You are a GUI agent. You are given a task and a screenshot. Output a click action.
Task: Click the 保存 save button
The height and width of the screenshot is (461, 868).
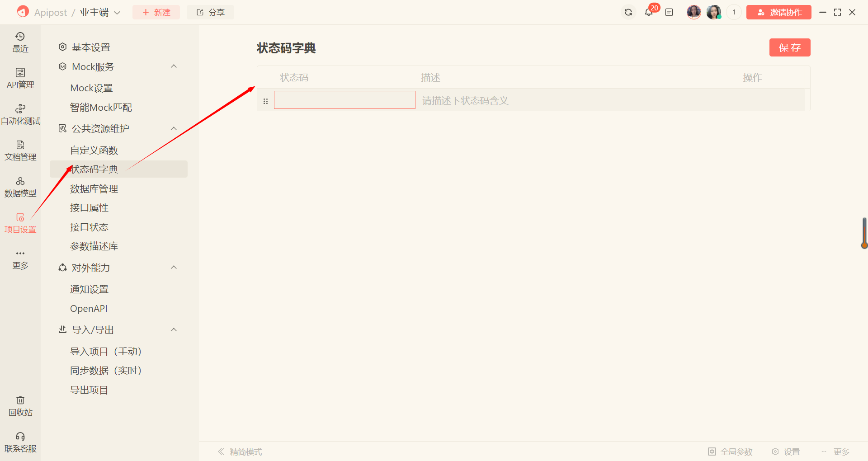click(x=790, y=47)
